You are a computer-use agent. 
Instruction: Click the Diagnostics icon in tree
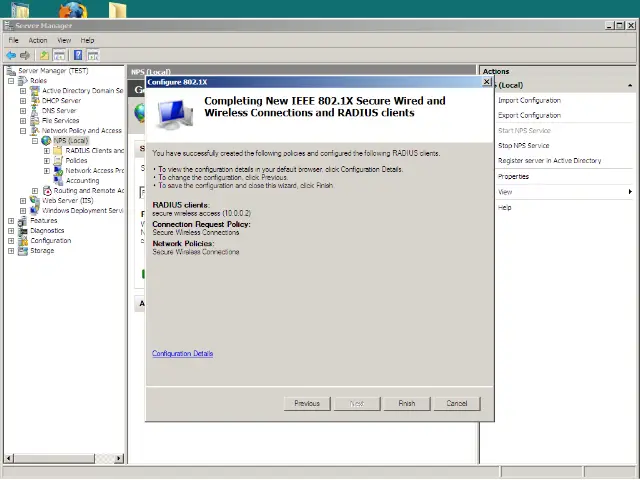[23, 231]
